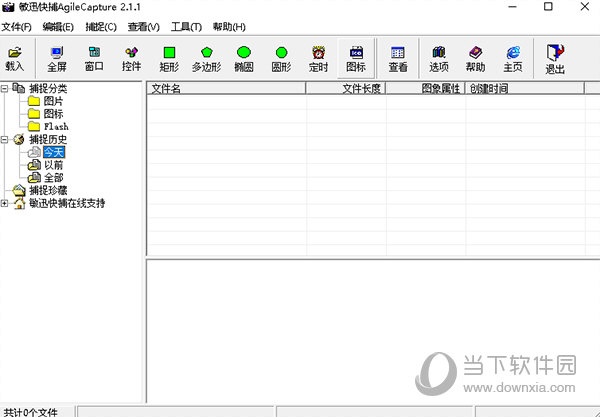Expand the 敏迅快捕在线支持 tree node

click(x=4, y=203)
